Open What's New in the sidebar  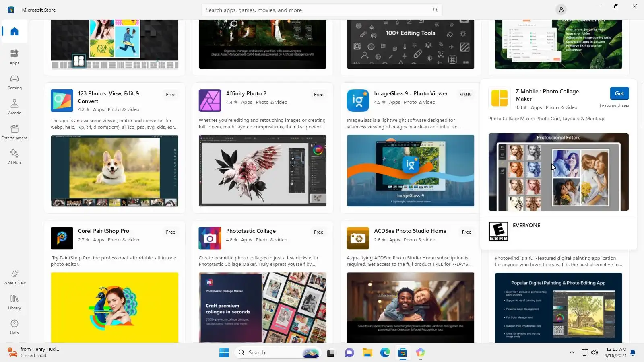[14, 277]
